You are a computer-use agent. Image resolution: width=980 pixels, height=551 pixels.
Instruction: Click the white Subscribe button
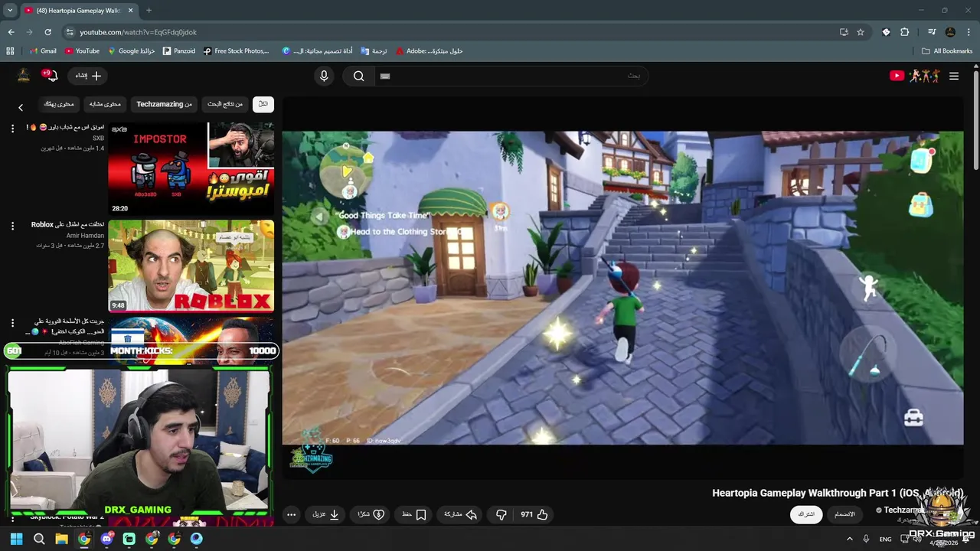[x=806, y=514]
